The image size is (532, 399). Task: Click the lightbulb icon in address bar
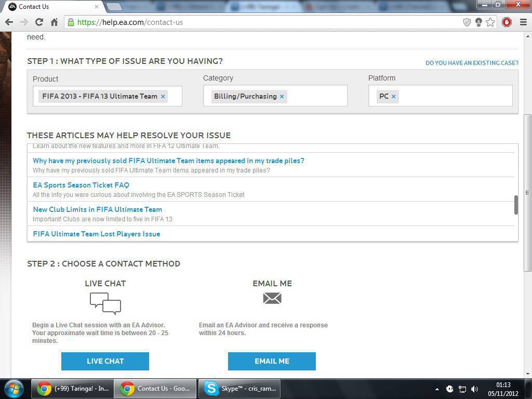[x=478, y=22]
